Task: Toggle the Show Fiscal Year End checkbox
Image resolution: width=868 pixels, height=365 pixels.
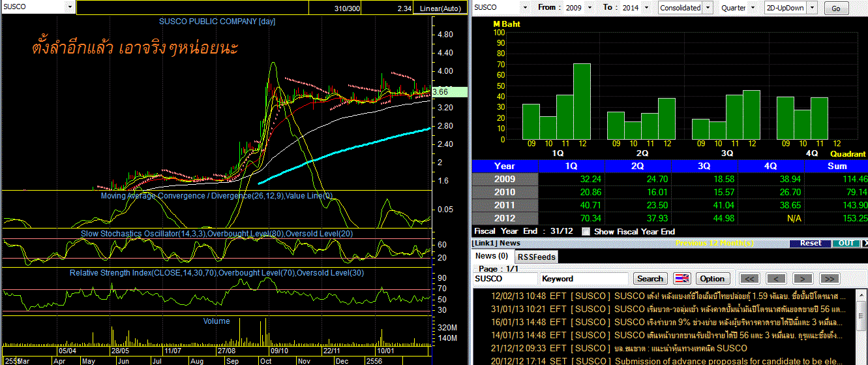Action: click(x=586, y=231)
